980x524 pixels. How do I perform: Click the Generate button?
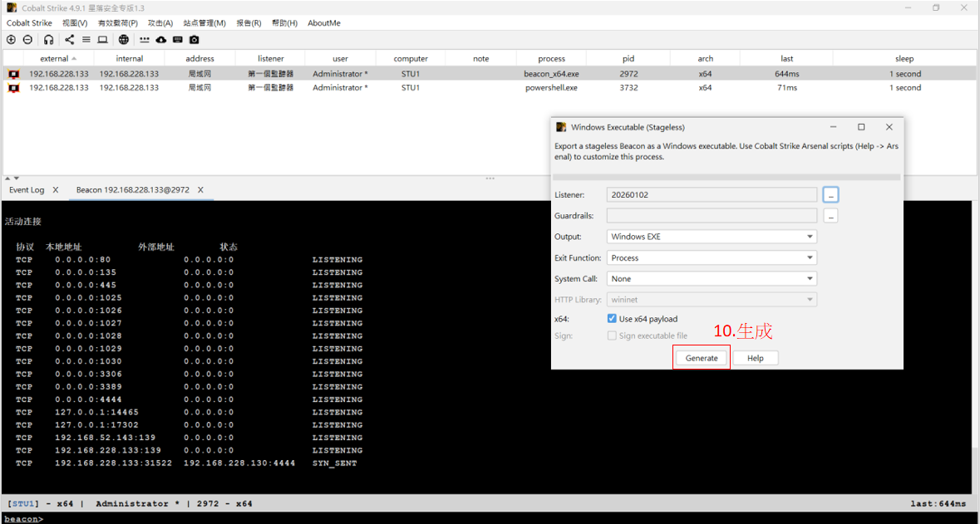click(702, 359)
